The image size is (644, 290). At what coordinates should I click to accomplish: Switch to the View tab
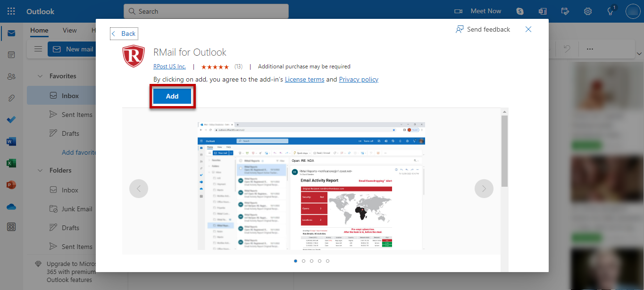69,30
